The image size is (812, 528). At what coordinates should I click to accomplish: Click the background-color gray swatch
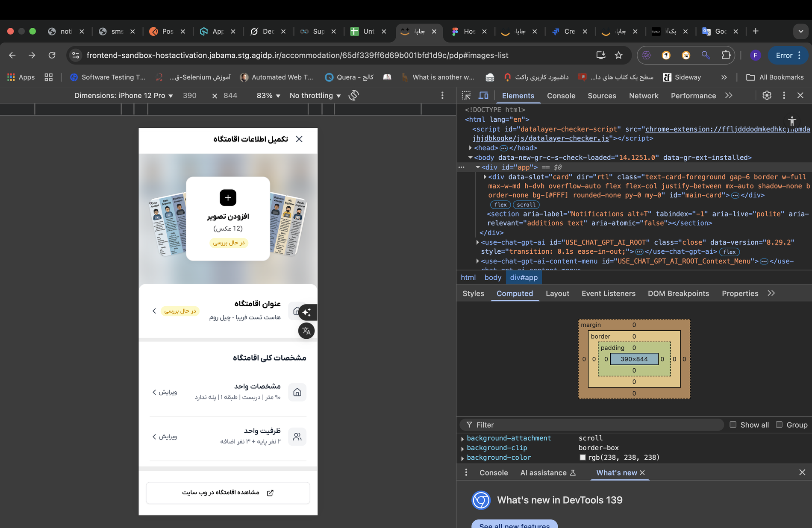click(583, 458)
